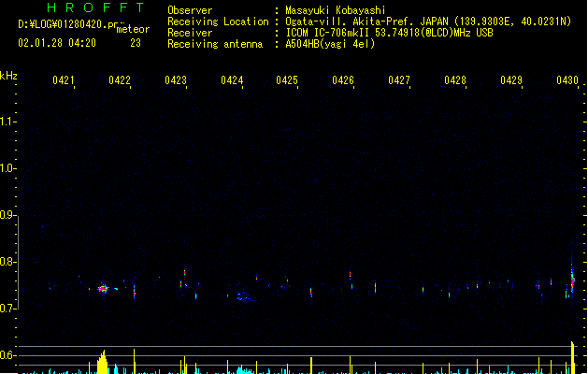Click the meteor echo under the 0426 marker
The image size is (588, 374).
[351, 275]
